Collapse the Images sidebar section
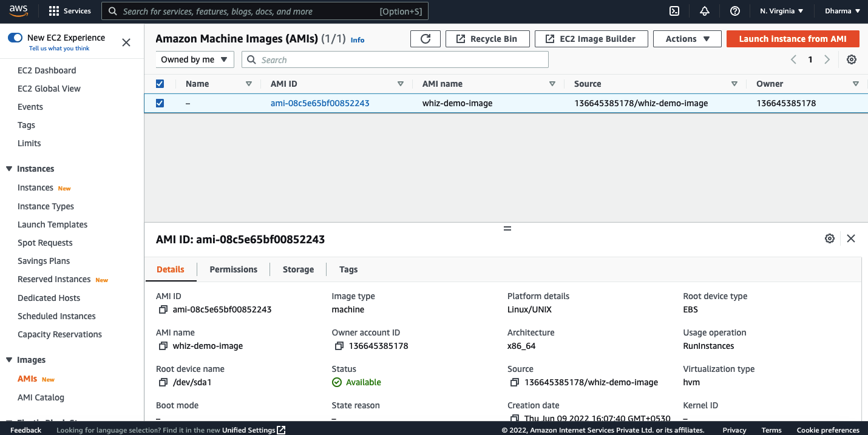The height and width of the screenshot is (435, 868). 9,360
